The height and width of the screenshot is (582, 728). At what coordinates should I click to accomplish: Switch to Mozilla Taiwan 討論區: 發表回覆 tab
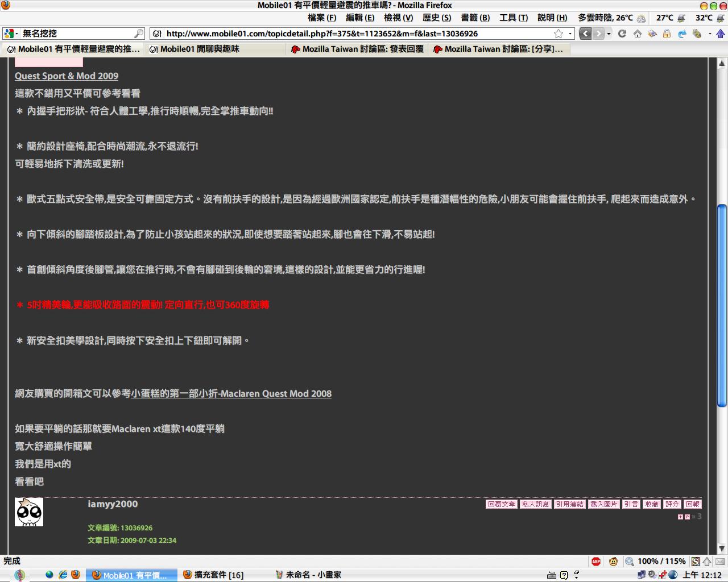pos(357,49)
